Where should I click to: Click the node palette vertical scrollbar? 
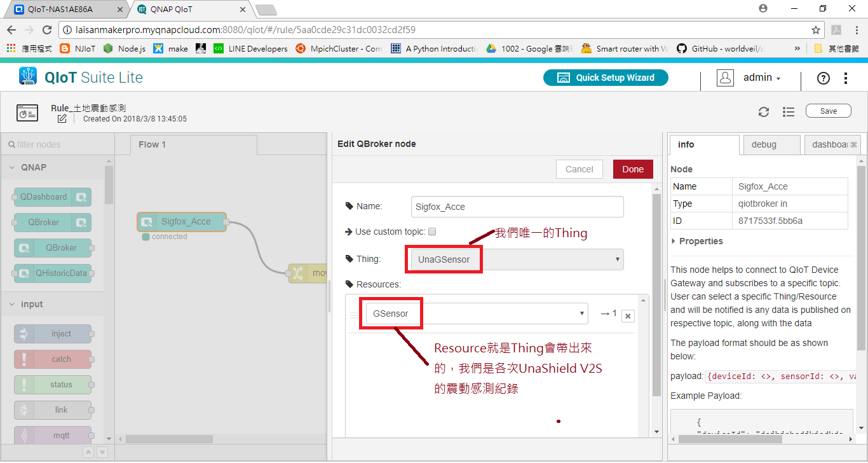tap(109, 184)
